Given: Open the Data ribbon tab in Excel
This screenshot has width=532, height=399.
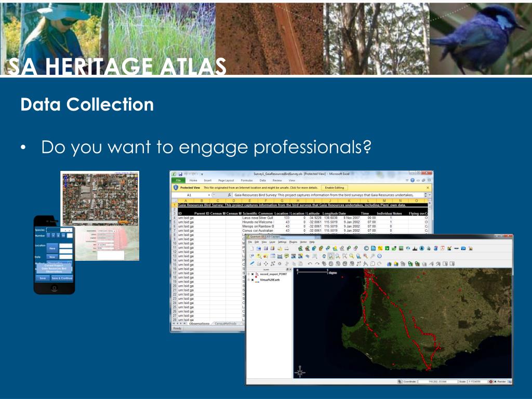Looking at the screenshot, I should 262,180.
